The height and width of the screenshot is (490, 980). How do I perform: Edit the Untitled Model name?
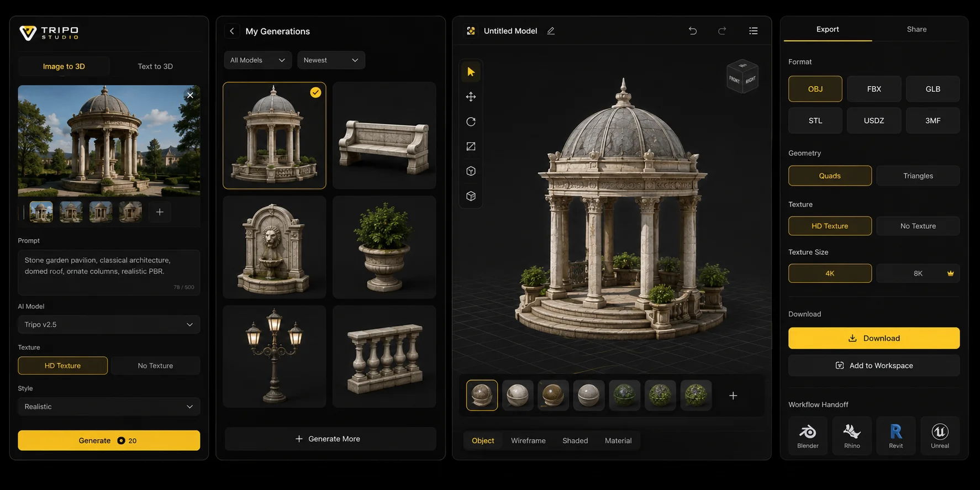[x=551, y=31]
